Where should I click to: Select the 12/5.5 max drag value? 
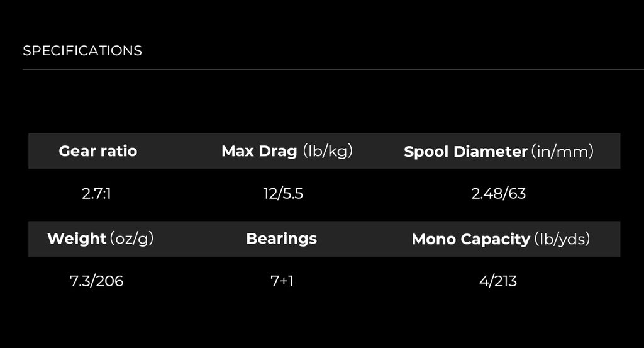pos(283,193)
